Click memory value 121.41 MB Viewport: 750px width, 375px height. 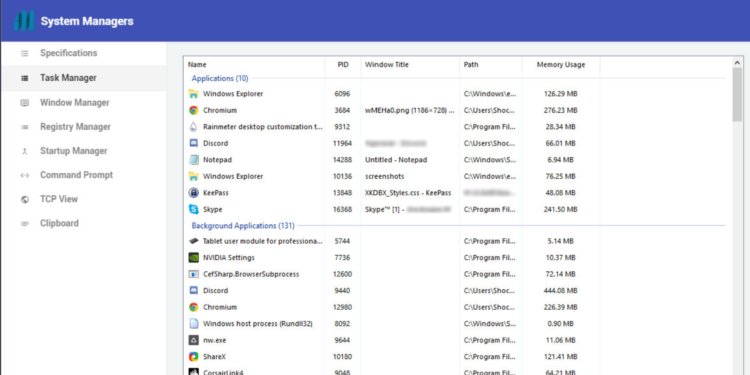pyautogui.click(x=561, y=357)
